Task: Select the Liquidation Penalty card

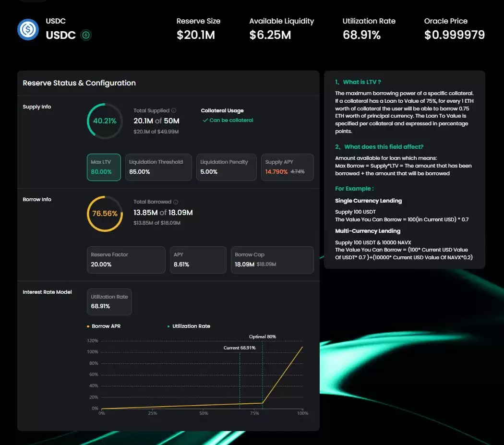Action: tap(226, 167)
